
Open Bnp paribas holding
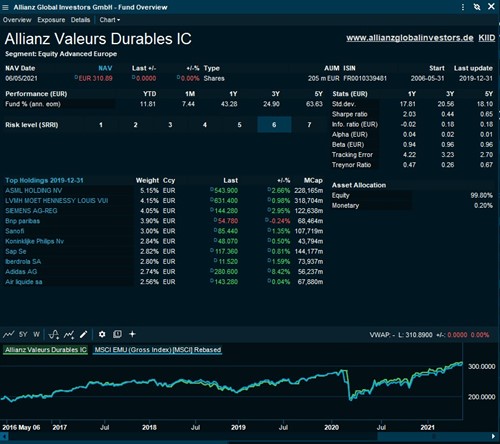tap(22, 221)
